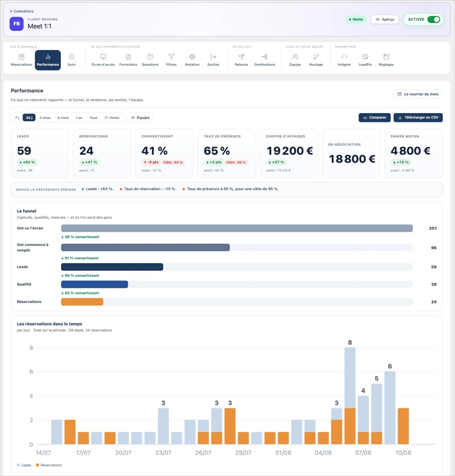The image size is (455, 476).
Task: Open the Notation target icon
Action: 192,57
